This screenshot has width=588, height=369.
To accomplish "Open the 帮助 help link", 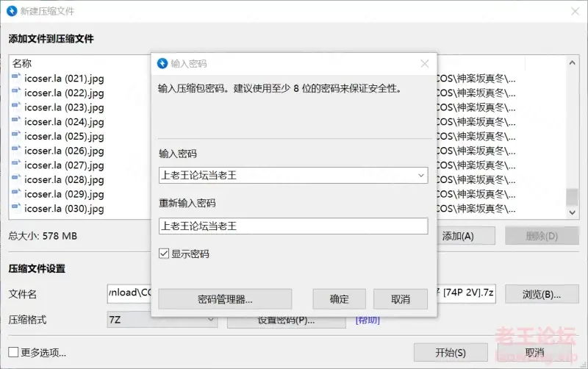I will (367, 320).
